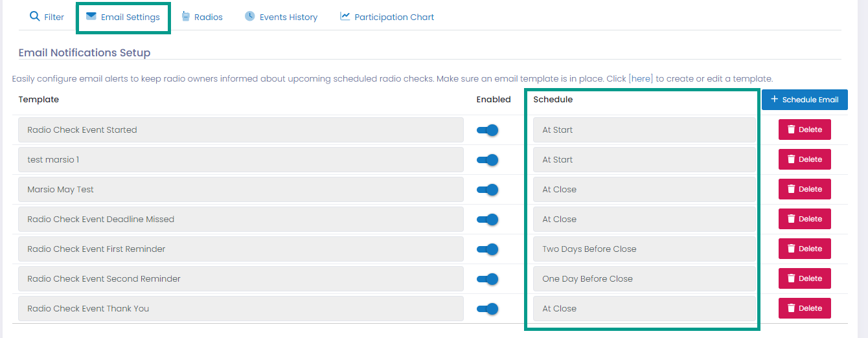Click the chart icon of Participation Chart
The height and width of the screenshot is (338, 868).
[345, 16]
